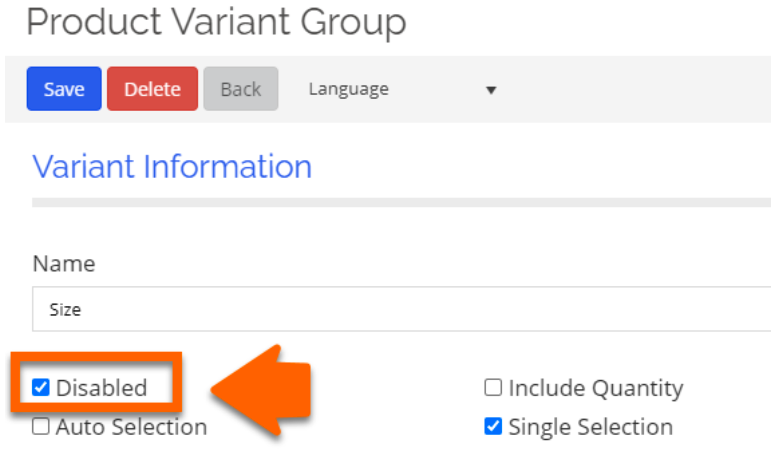Tick the Include Quantity checkbox square
This screenshot has width=777, height=467.
[x=493, y=388]
